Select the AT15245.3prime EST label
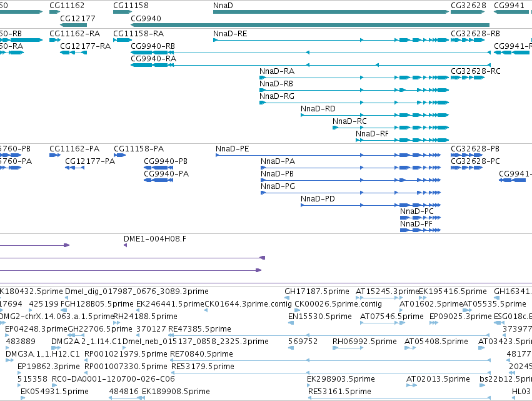532x401 pixels. pyautogui.click(x=387, y=292)
